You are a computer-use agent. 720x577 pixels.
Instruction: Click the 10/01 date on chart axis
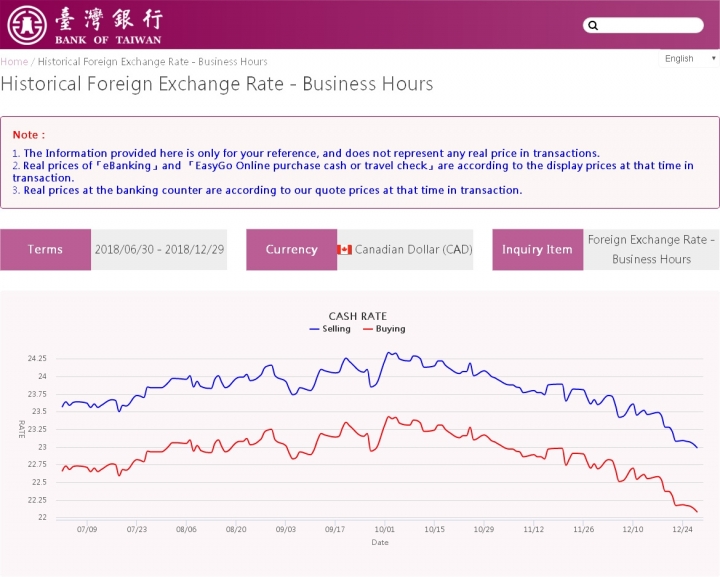(384, 529)
